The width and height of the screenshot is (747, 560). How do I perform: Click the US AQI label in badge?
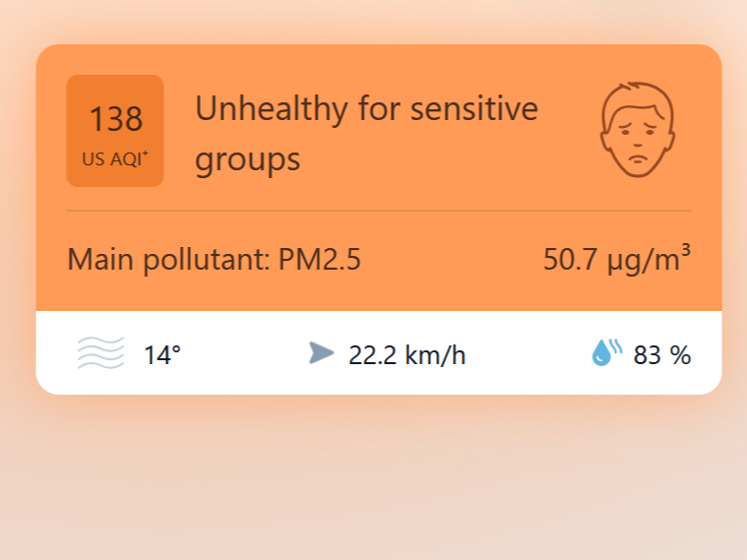(x=110, y=160)
